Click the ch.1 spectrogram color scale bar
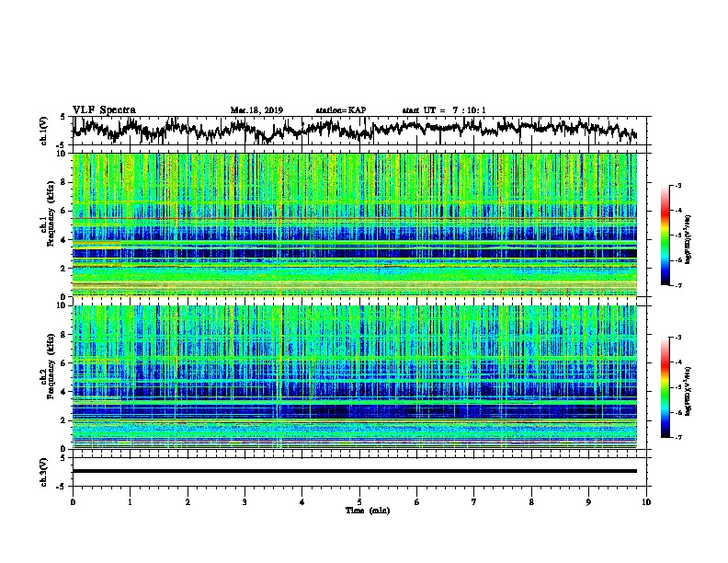 665,236
